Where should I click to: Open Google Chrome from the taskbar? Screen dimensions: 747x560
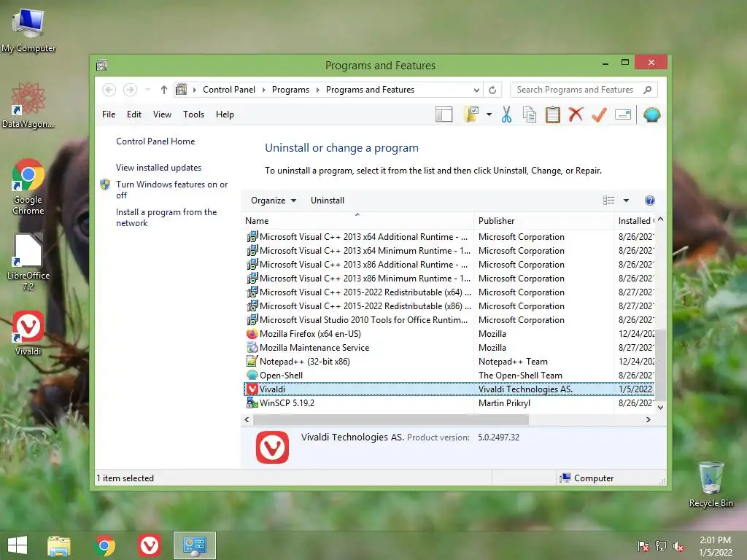click(105, 545)
